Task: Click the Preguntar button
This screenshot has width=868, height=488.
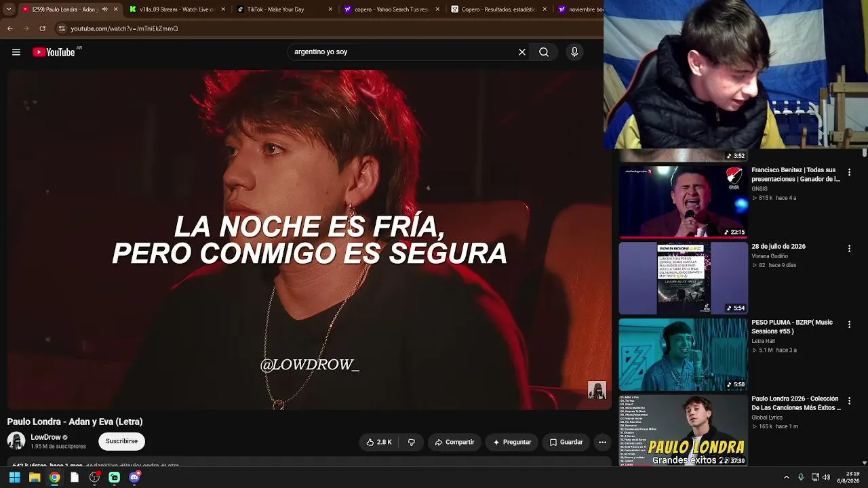Action: [x=512, y=442]
